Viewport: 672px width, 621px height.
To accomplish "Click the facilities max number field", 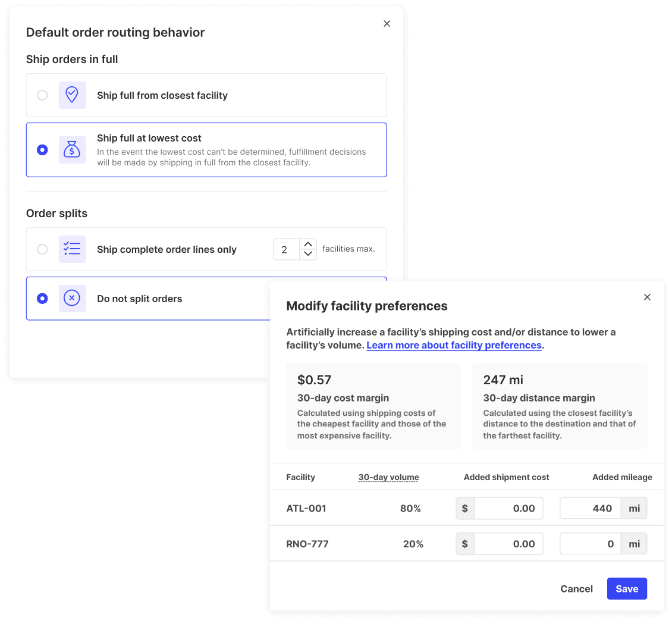I will pyautogui.click(x=286, y=249).
